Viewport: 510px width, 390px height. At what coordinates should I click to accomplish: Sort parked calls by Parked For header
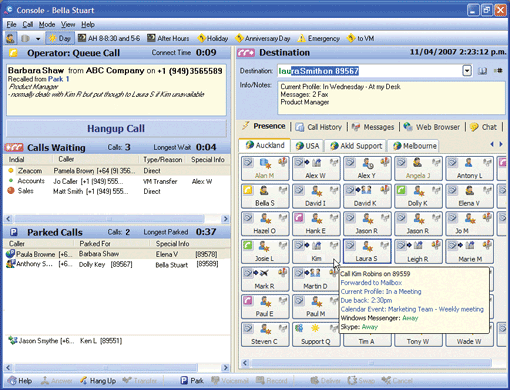pyautogui.click(x=113, y=244)
